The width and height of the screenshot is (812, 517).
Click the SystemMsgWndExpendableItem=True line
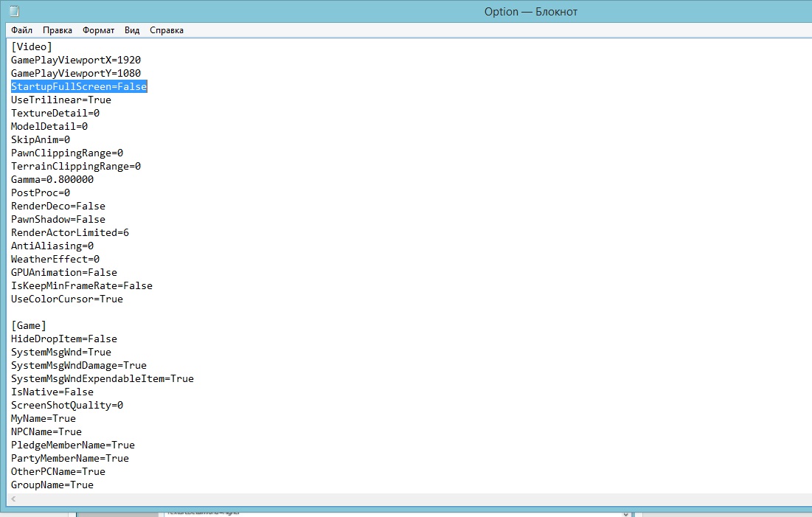point(103,378)
